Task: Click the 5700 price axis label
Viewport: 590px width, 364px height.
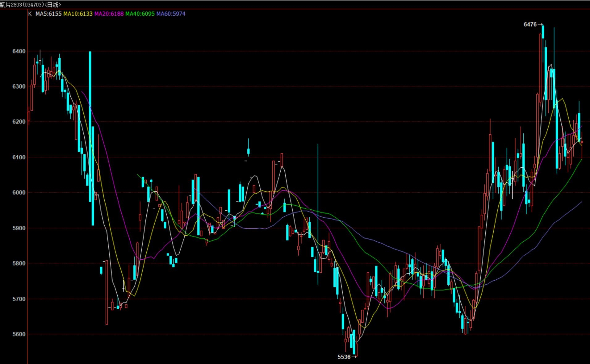Action: (x=19, y=299)
